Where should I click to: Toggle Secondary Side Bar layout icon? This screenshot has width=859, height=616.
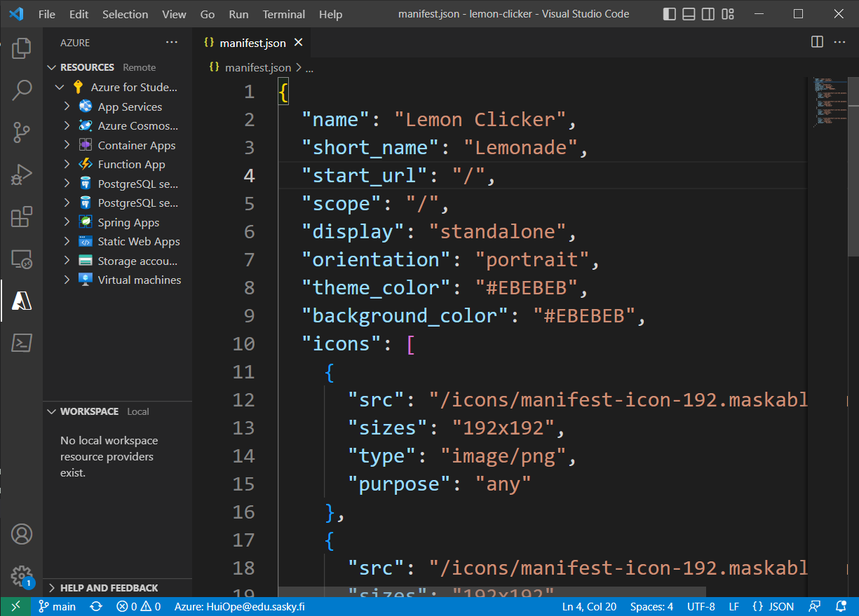click(709, 14)
